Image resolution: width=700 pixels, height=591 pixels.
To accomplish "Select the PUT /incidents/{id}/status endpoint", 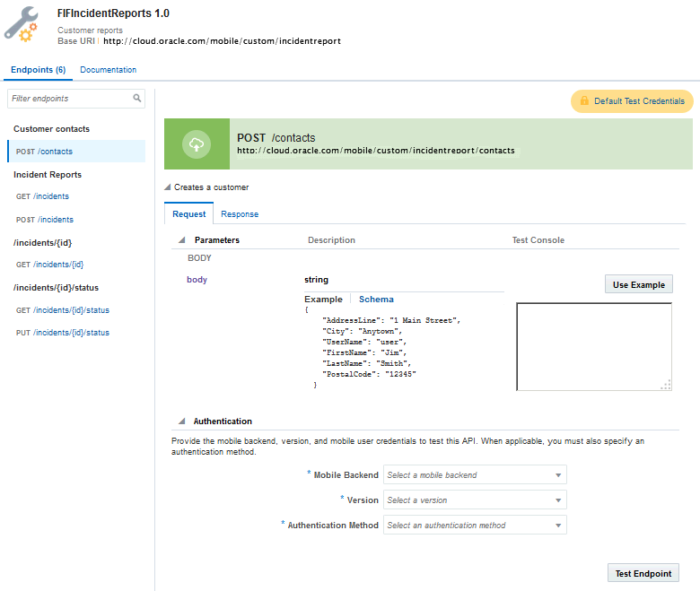I will pos(63,333).
